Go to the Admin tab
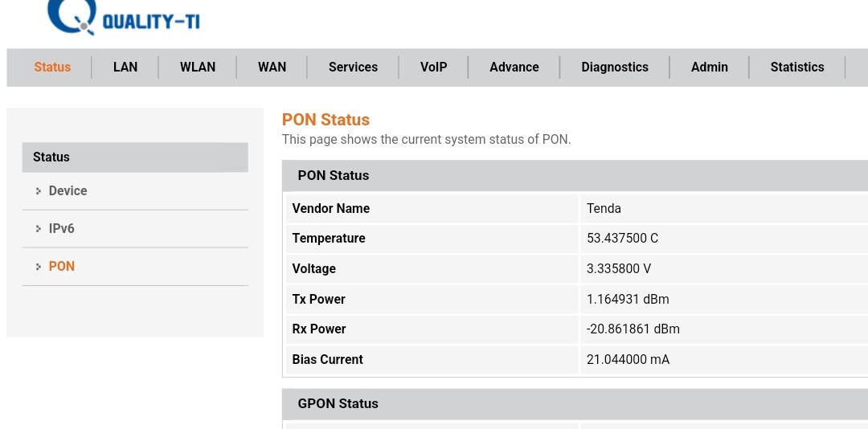 [x=710, y=67]
